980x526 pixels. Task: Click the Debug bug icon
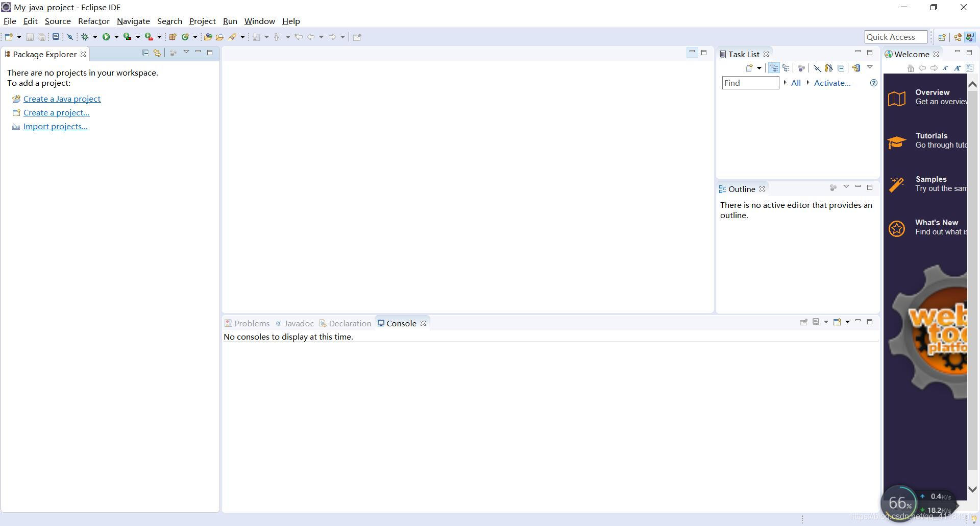point(85,37)
